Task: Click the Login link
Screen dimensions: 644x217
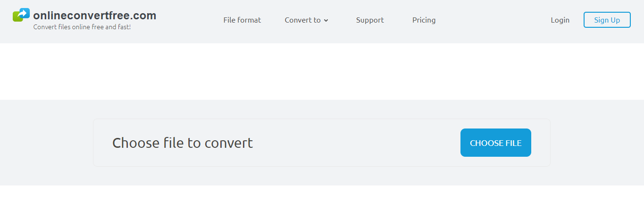Action: tap(560, 20)
